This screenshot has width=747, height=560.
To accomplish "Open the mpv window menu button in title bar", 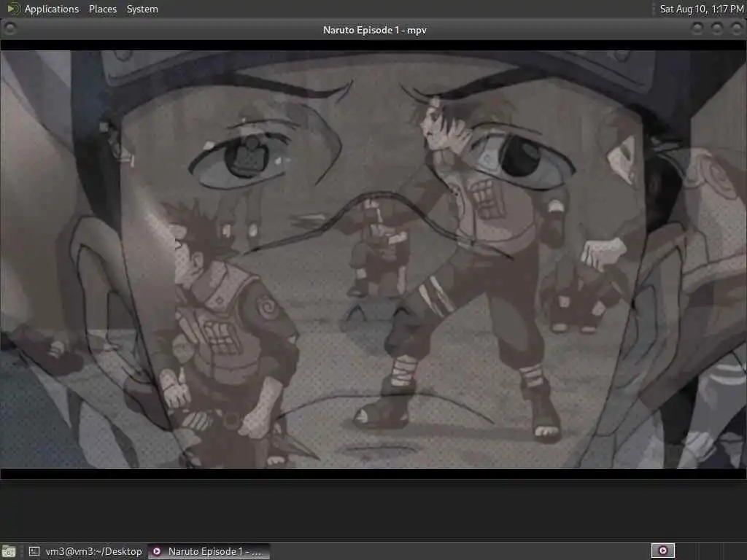I will pos(9,29).
